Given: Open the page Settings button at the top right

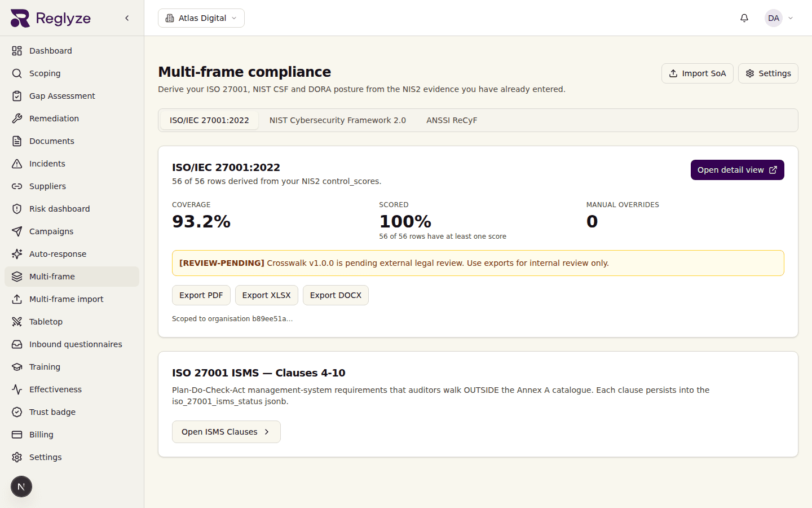Looking at the screenshot, I should [x=768, y=73].
